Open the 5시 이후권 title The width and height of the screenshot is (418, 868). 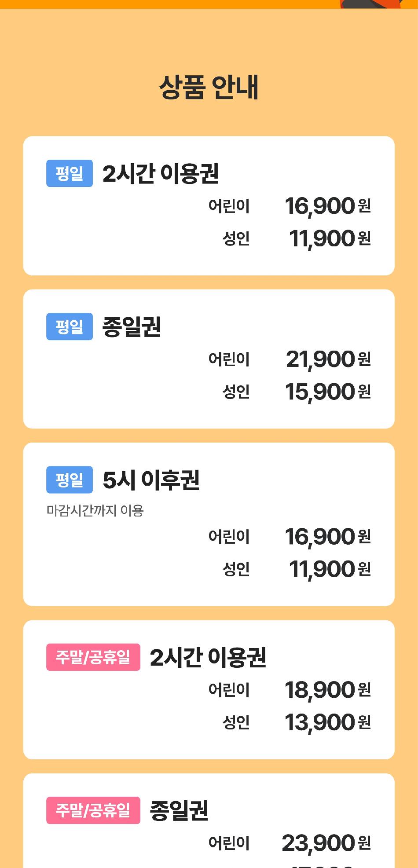pyautogui.click(x=151, y=480)
